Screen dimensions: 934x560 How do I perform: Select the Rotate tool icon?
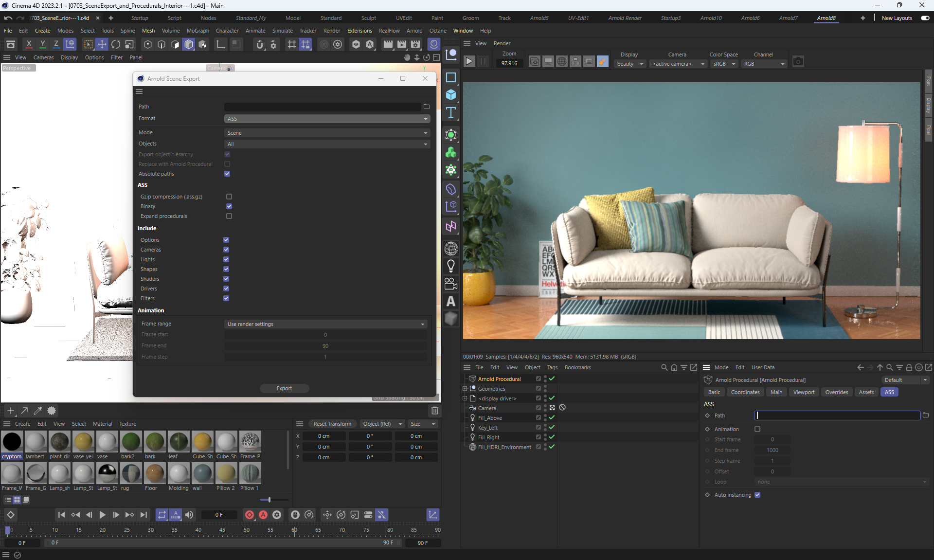point(116,44)
